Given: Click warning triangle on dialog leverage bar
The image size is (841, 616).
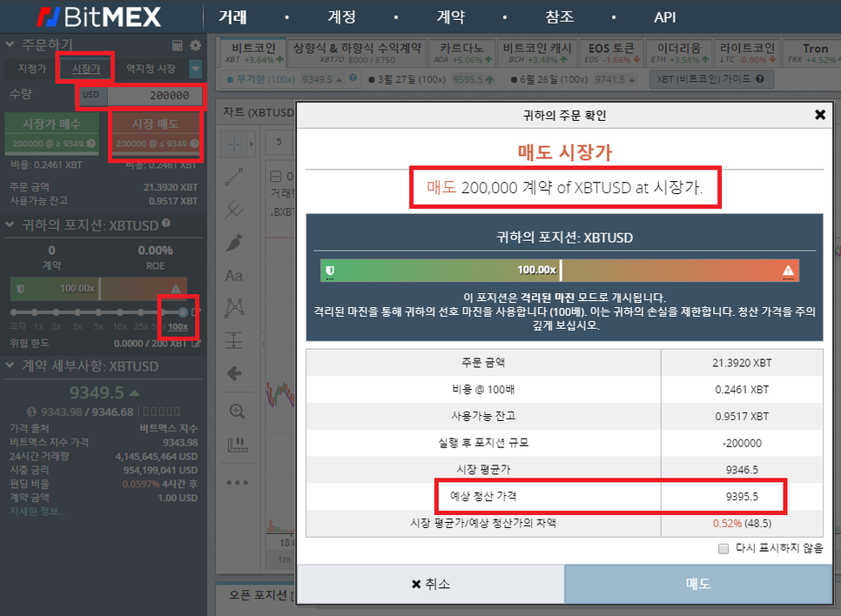Looking at the screenshot, I should coord(788,271).
